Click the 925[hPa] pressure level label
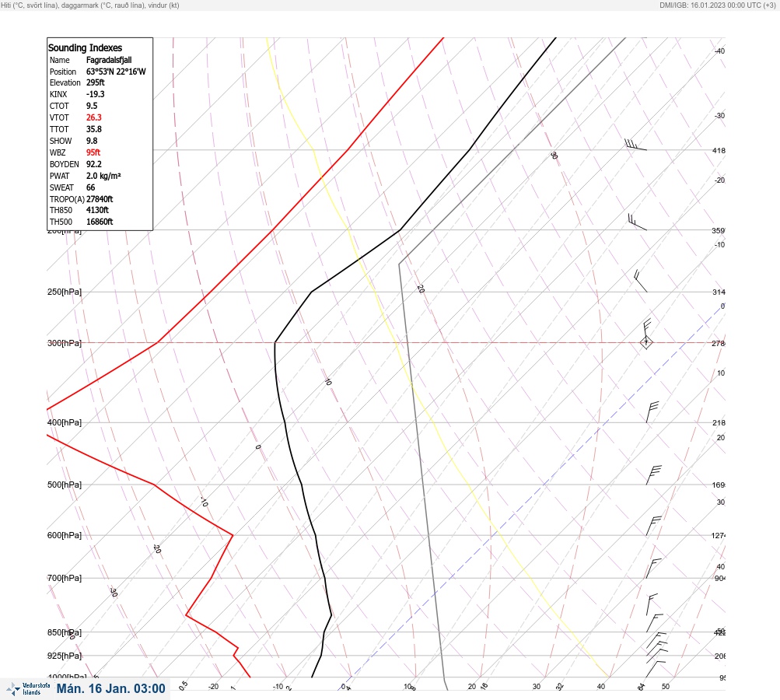This screenshot has height=700, width=780. tap(65, 656)
